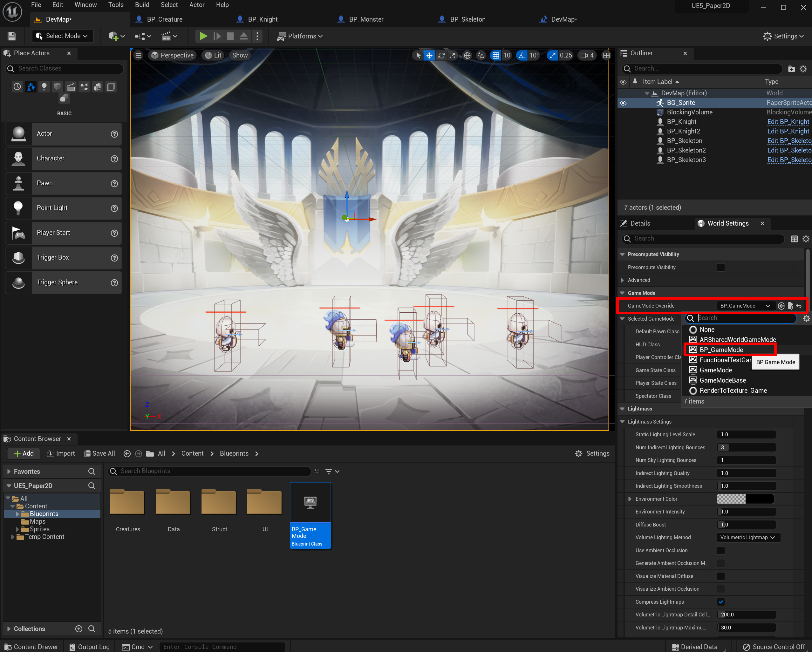Open World Settings gear options
The image size is (812, 652).
coord(806,239)
